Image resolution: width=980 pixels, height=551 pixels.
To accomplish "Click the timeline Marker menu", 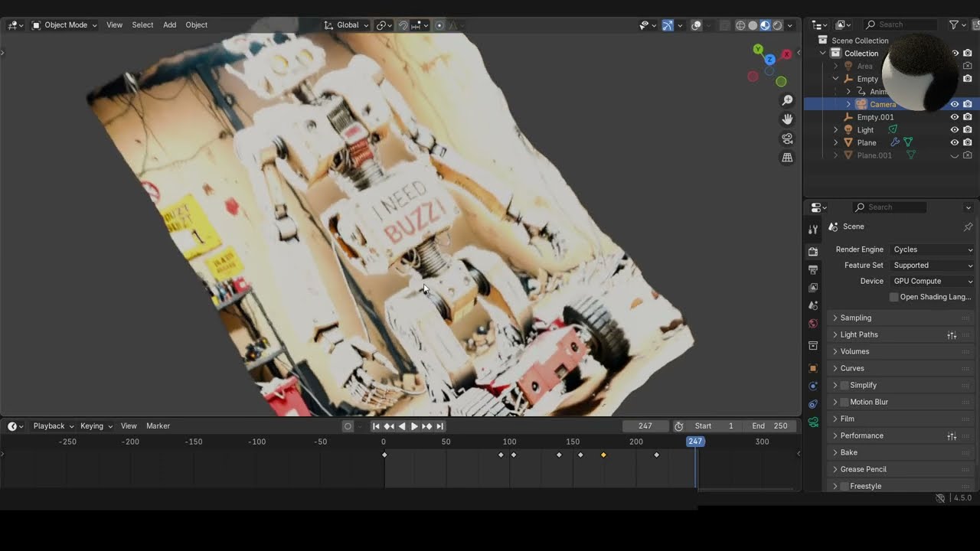I will (x=158, y=426).
